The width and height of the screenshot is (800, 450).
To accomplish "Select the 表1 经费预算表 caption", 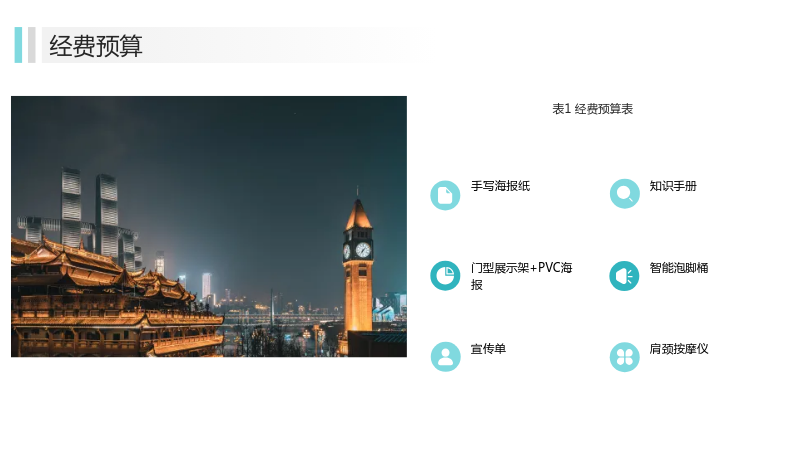I will [x=592, y=109].
